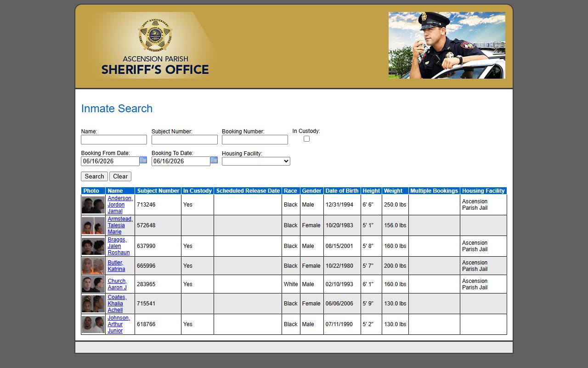Click the Race column header
588x368 pixels.
click(x=291, y=190)
